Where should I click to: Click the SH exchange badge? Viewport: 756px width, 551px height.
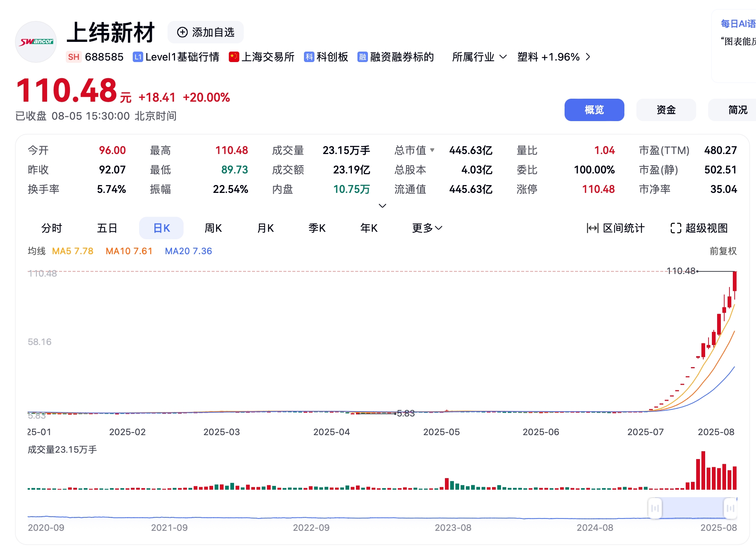[74, 57]
